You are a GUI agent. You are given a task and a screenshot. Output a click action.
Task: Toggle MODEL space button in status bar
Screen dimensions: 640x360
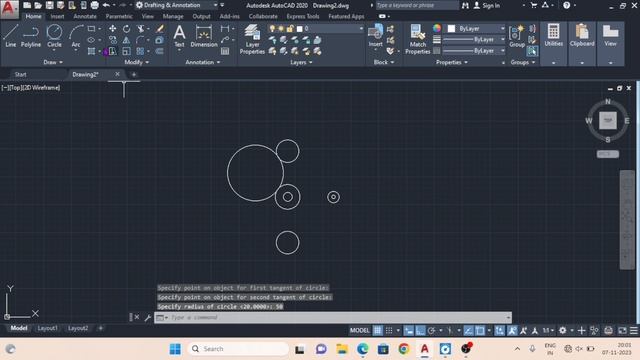click(x=360, y=330)
